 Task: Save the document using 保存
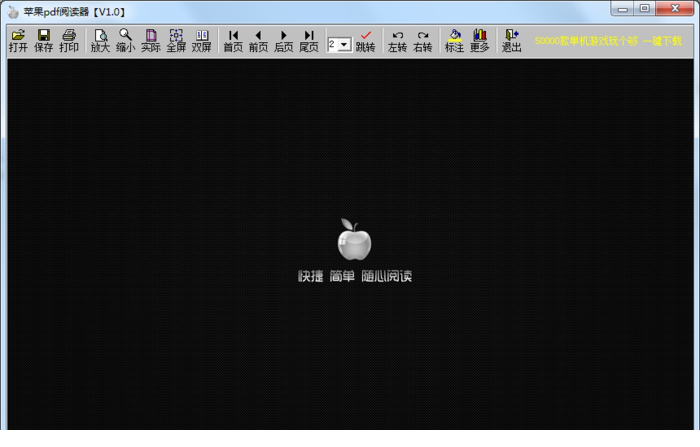[x=44, y=41]
